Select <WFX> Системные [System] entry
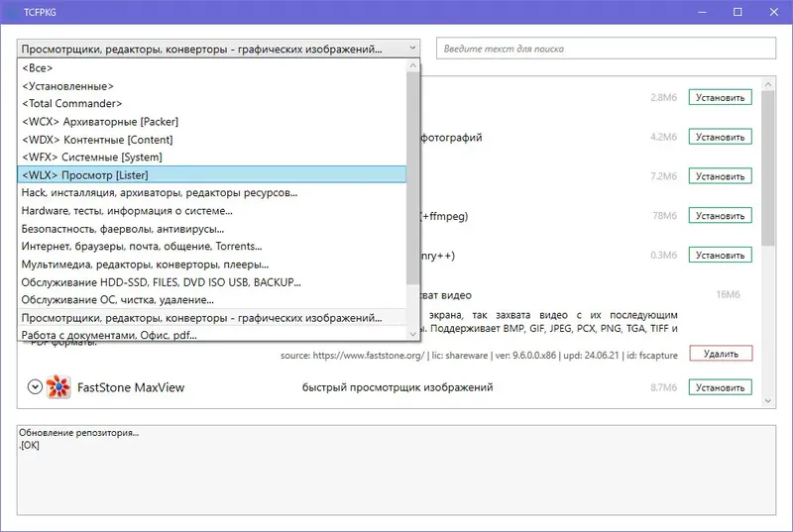Screen dimensions: 793x532 [211, 158]
